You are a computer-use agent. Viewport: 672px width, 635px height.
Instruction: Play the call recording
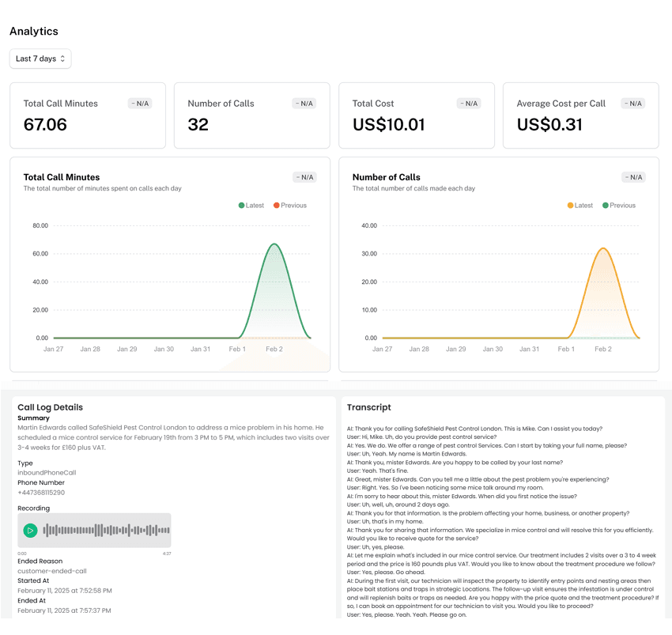coord(31,530)
